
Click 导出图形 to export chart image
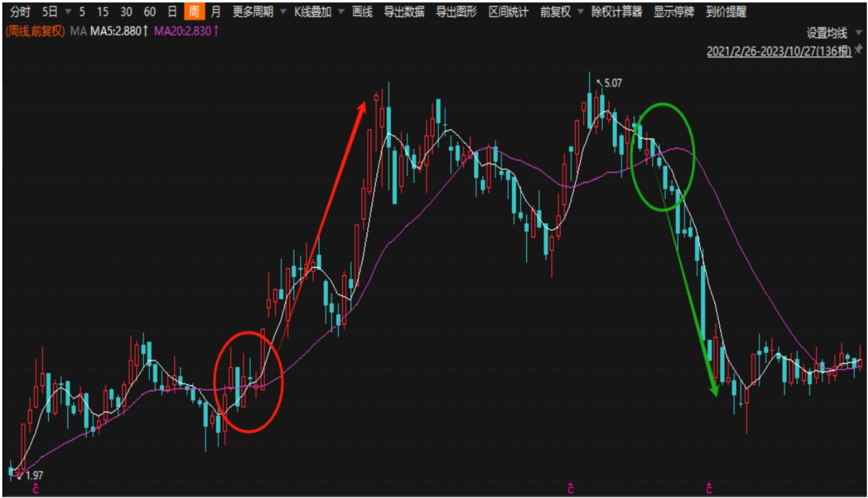tap(456, 11)
